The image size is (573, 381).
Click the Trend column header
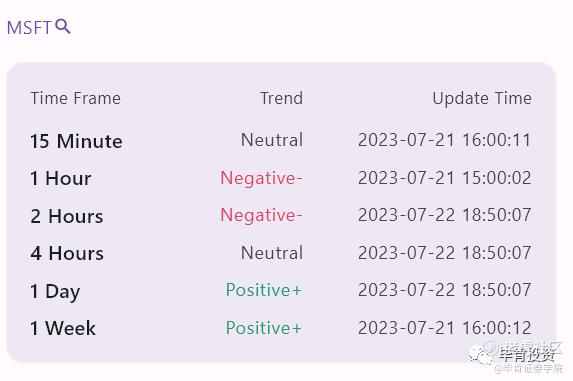tap(281, 98)
